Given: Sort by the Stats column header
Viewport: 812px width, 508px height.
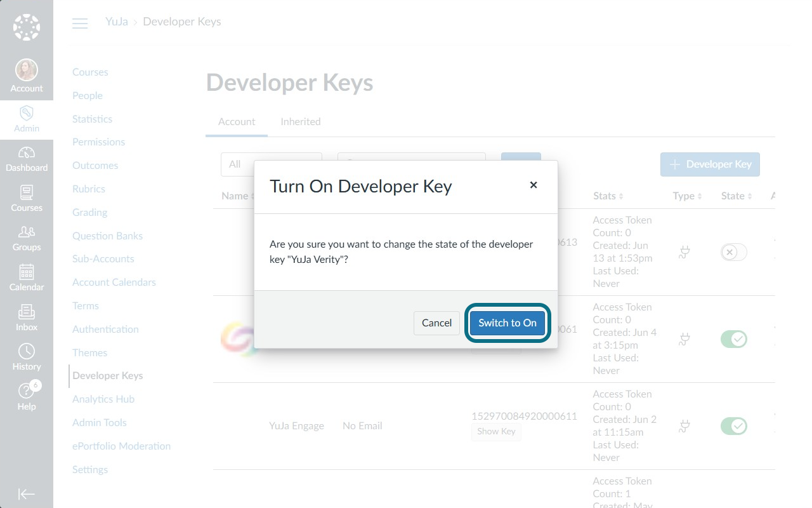Looking at the screenshot, I should click(608, 196).
